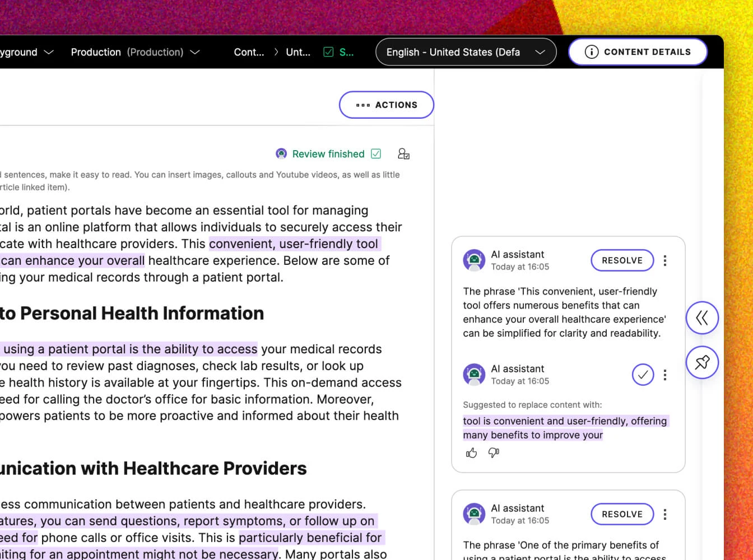
Task: Pin the comments sidebar open
Action: (702, 362)
